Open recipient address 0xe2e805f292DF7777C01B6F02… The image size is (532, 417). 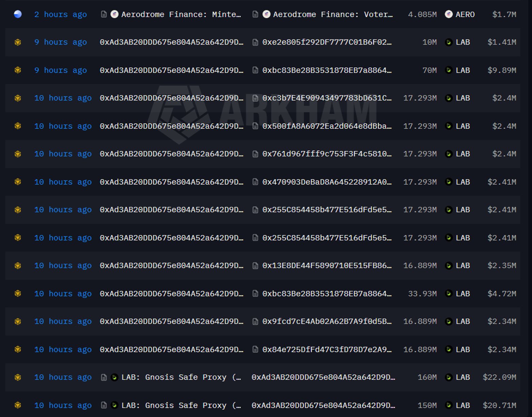click(327, 42)
